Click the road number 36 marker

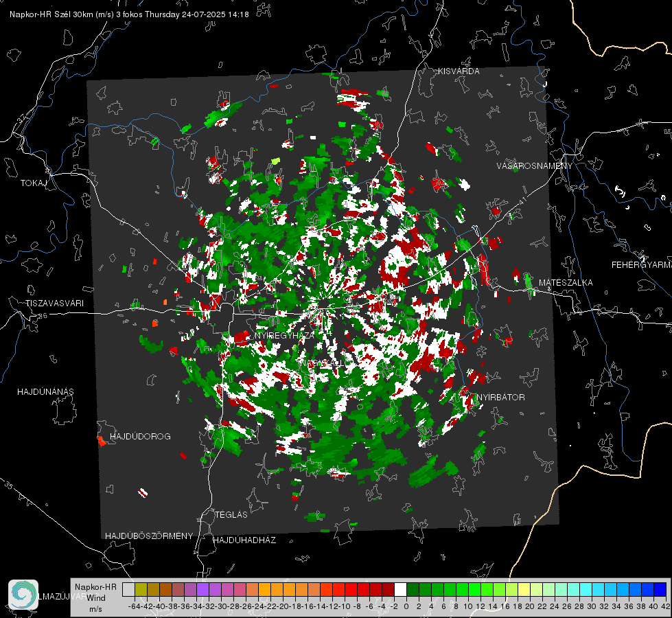[x=43, y=316]
